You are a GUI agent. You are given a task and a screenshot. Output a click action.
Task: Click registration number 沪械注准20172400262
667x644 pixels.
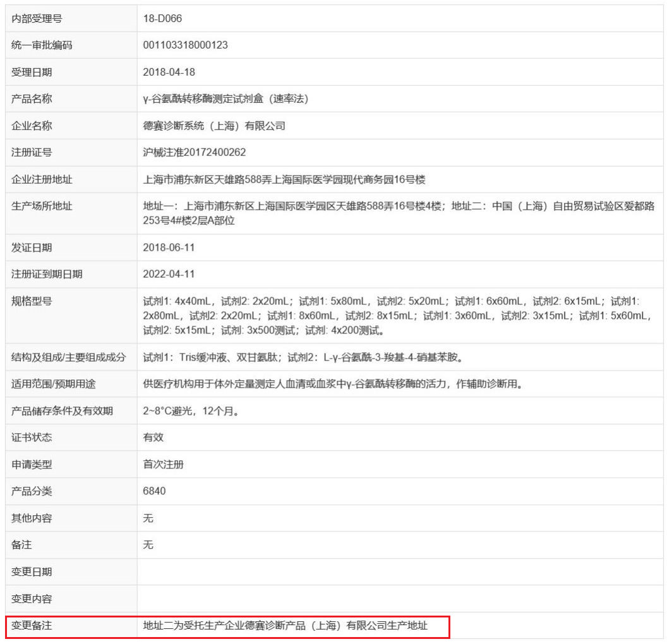coord(195,152)
